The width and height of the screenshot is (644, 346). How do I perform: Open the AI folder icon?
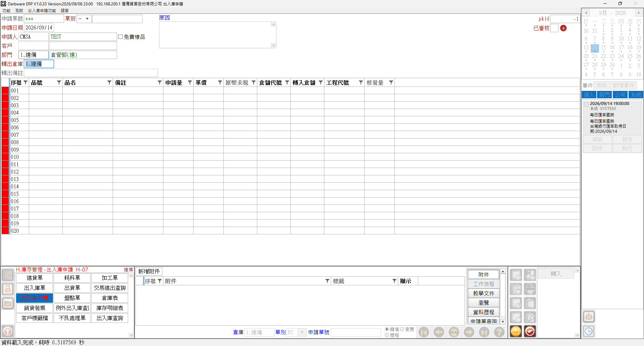click(8, 303)
